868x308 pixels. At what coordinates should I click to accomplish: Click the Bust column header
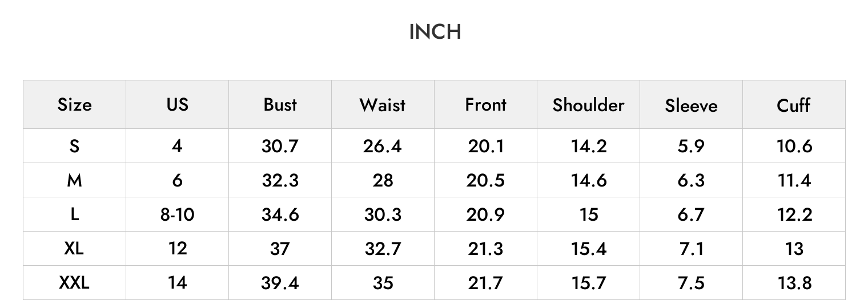tap(280, 105)
